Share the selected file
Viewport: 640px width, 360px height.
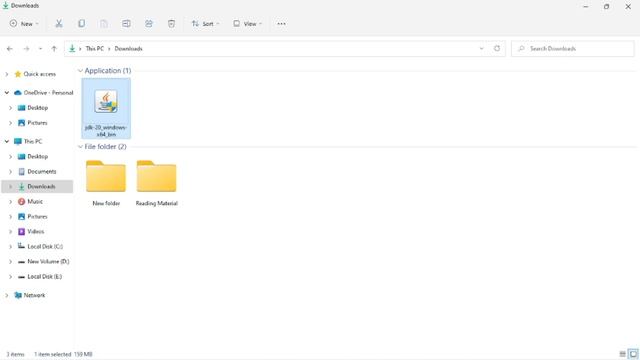(149, 24)
